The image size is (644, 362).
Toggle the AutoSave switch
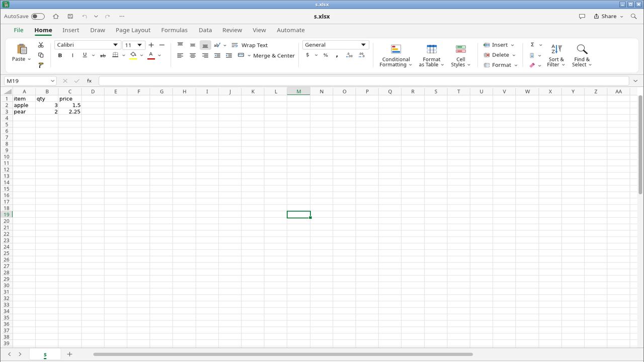point(38,17)
